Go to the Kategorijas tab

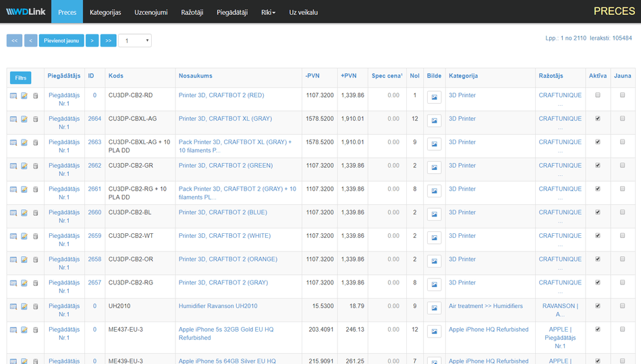[x=104, y=12]
